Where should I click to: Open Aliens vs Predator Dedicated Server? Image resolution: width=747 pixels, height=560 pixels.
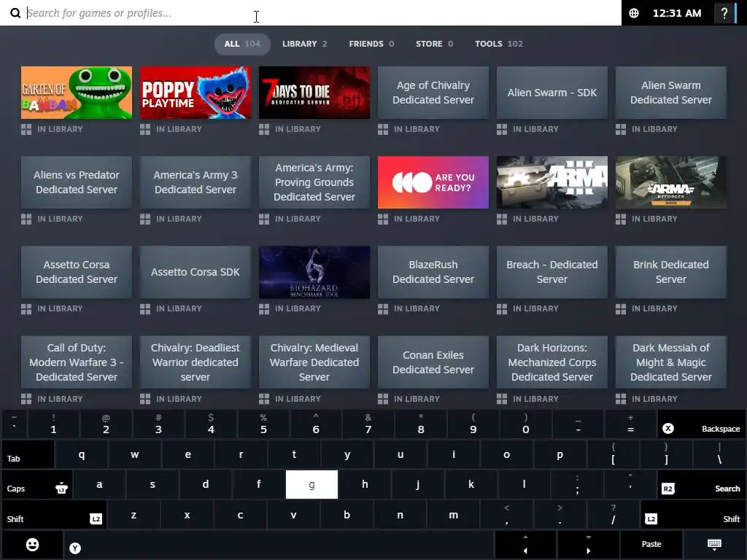(x=76, y=182)
